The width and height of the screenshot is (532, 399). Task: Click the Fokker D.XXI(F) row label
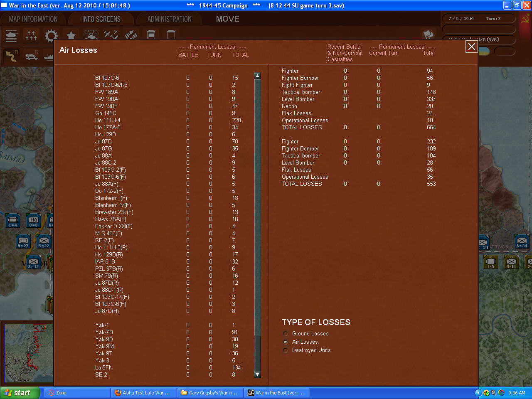coord(114,226)
